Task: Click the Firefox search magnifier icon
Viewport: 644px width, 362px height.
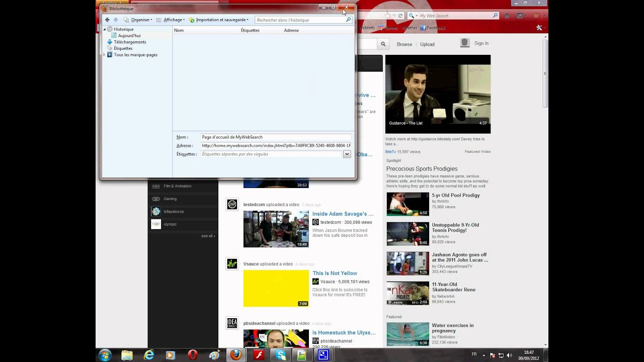Action: [x=495, y=16]
